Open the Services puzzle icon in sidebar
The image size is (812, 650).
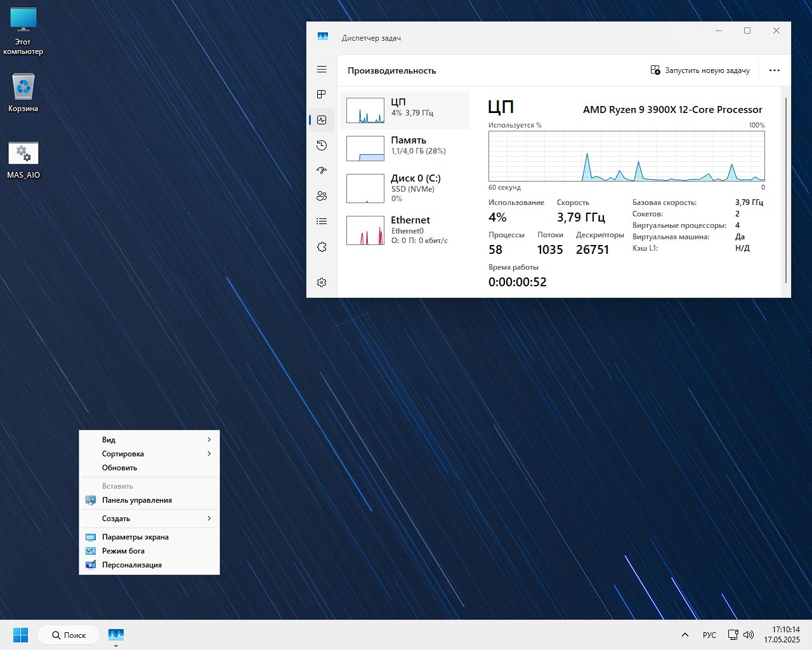(x=322, y=247)
